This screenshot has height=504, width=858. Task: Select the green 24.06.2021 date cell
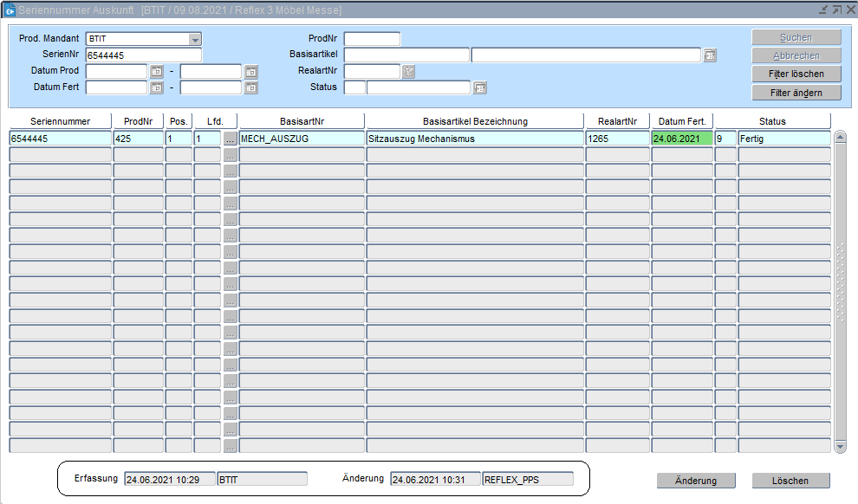tap(681, 139)
